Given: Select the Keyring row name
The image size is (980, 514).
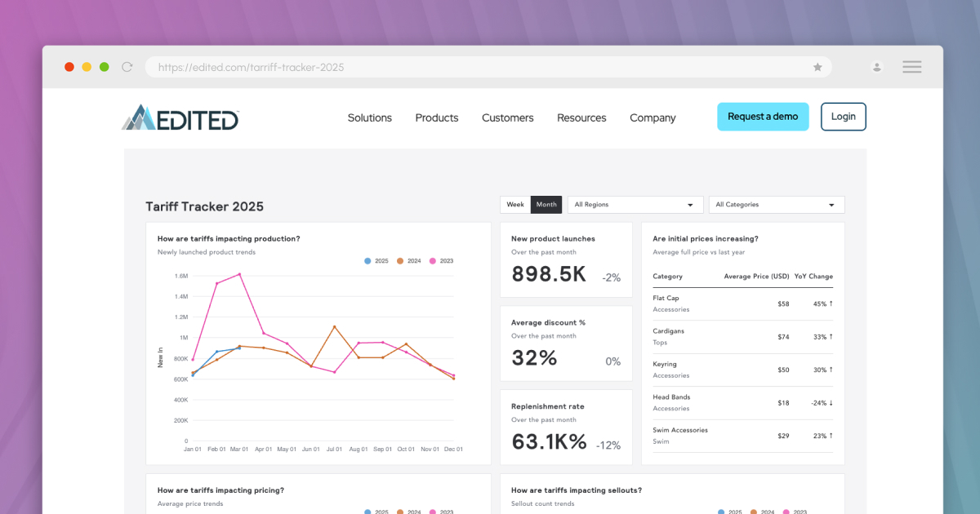Looking at the screenshot, I should [x=665, y=365].
